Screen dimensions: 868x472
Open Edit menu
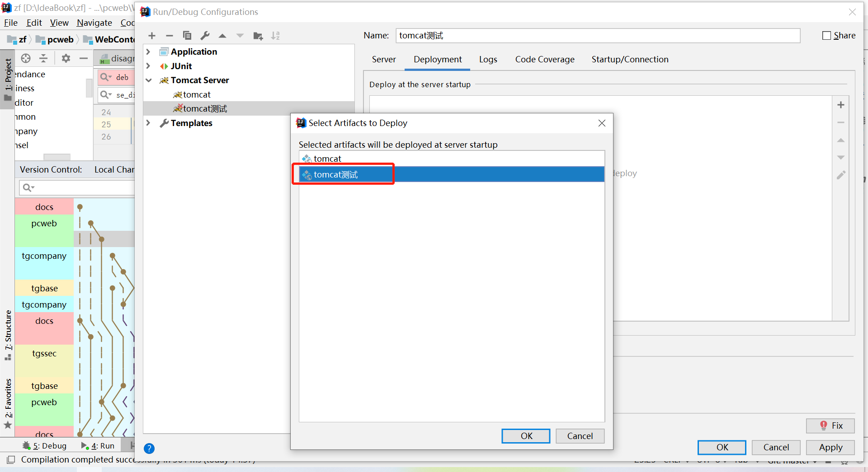[34, 23]
